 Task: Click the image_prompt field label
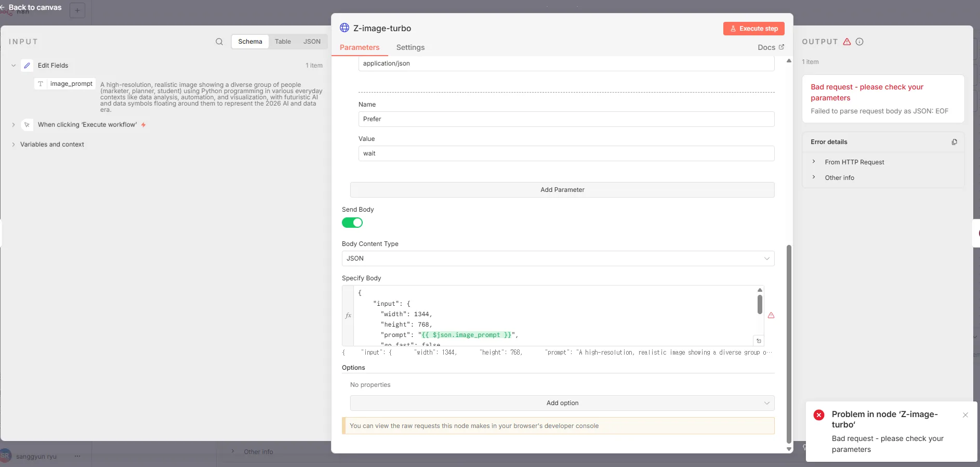pyautogui.click(x=71, y=84)
